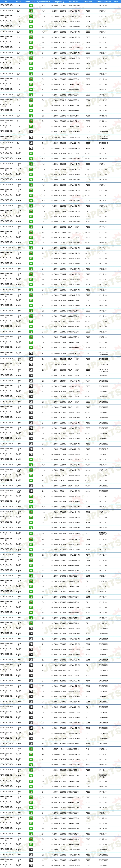Viewport: 121px width, 868px height.
Task: Click the ON diesel icon beside OM 612.962, OM 612.967
Action: (31, 137)
